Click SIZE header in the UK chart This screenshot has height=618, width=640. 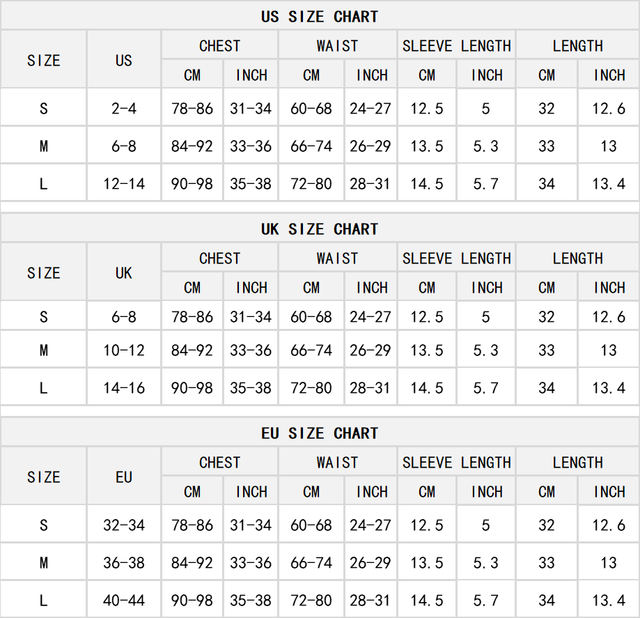[x=44, y=272]
